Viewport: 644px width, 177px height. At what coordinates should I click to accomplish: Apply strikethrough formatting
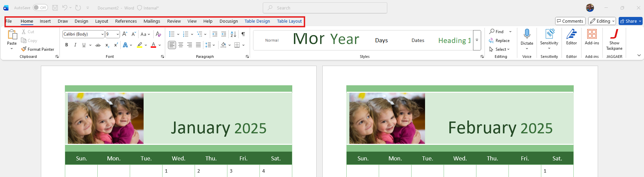tap(98, 45)
